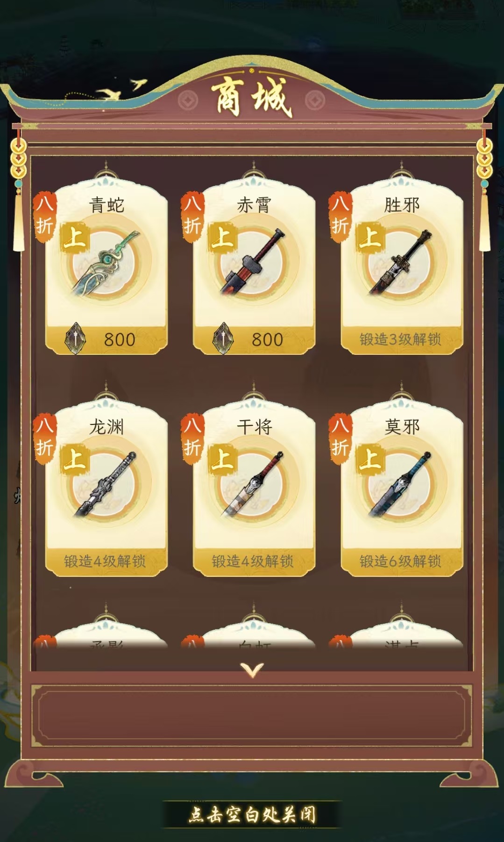Tap the 八折 discount badge on 青蛇

click(44, 216)
